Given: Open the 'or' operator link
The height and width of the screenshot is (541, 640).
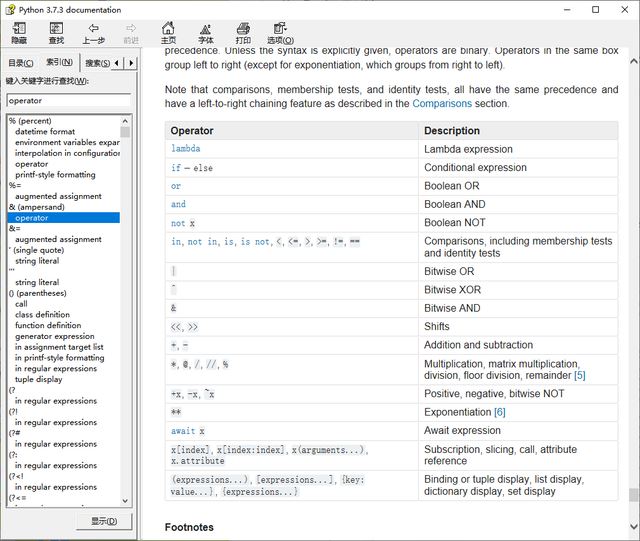Looking at the screenshot, I should [x=176, y=186].
